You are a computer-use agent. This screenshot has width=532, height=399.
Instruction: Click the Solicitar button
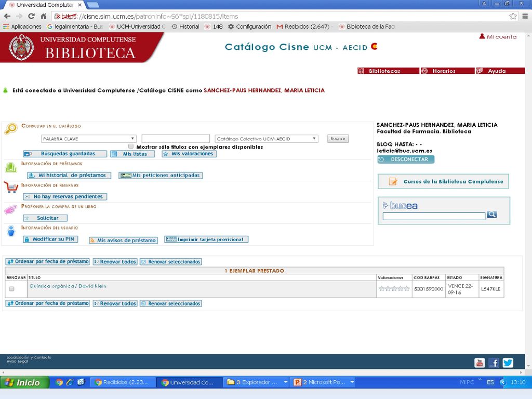(x=45, y=218)
